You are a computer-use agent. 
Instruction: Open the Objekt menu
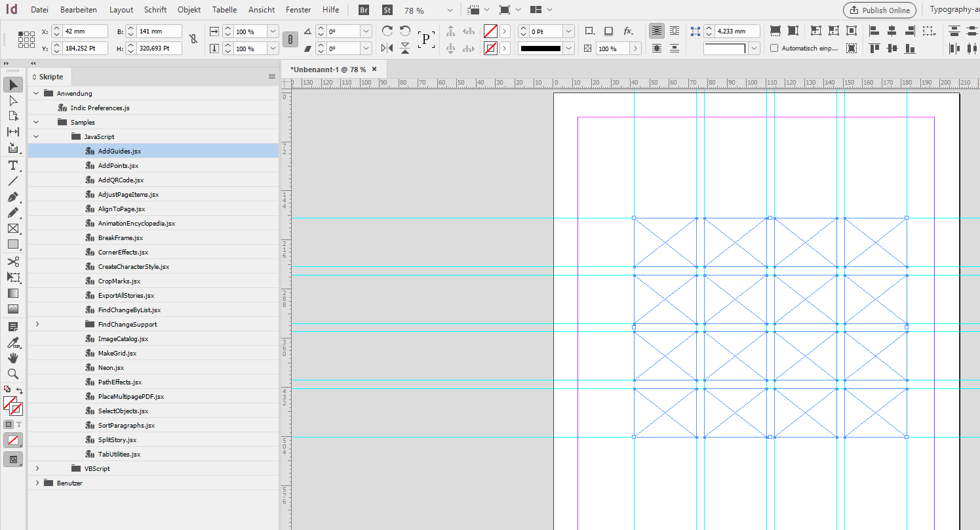point(189,10)
